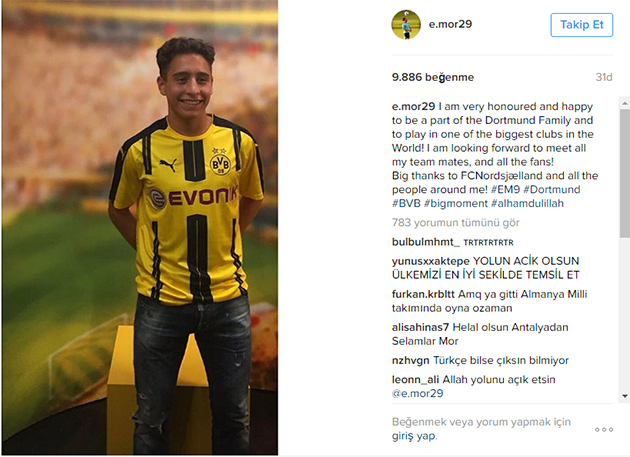Visit furkan.krbltt commenter profile
The height and width of the screenshot is (457, 630).
click(423, 294)
